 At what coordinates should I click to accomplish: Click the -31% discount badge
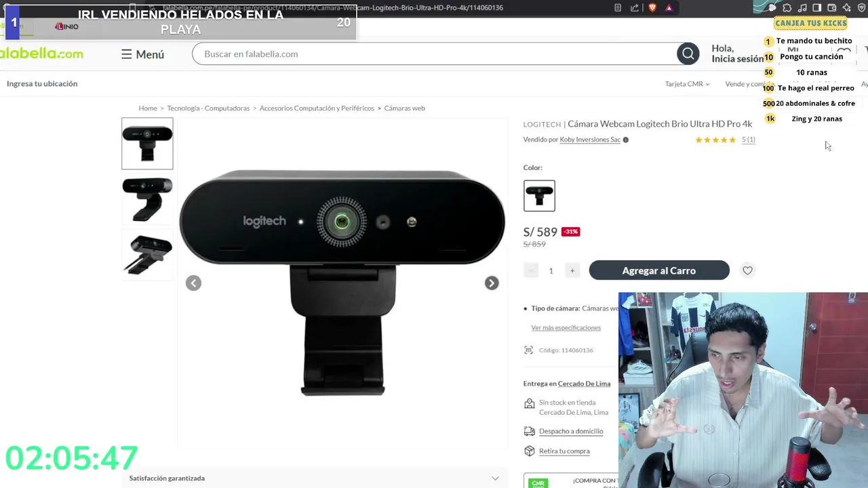click(570, 231)
